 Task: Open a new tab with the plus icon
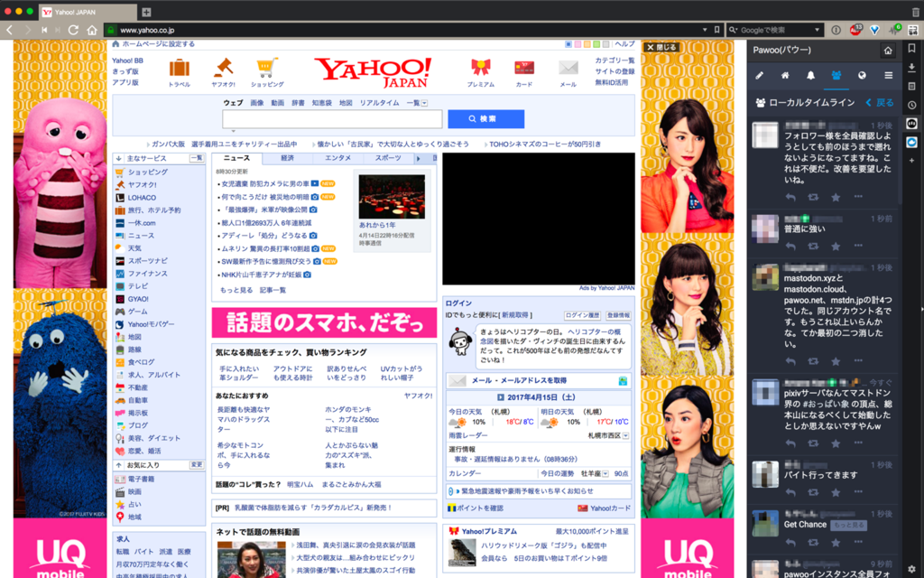(146, 12)
